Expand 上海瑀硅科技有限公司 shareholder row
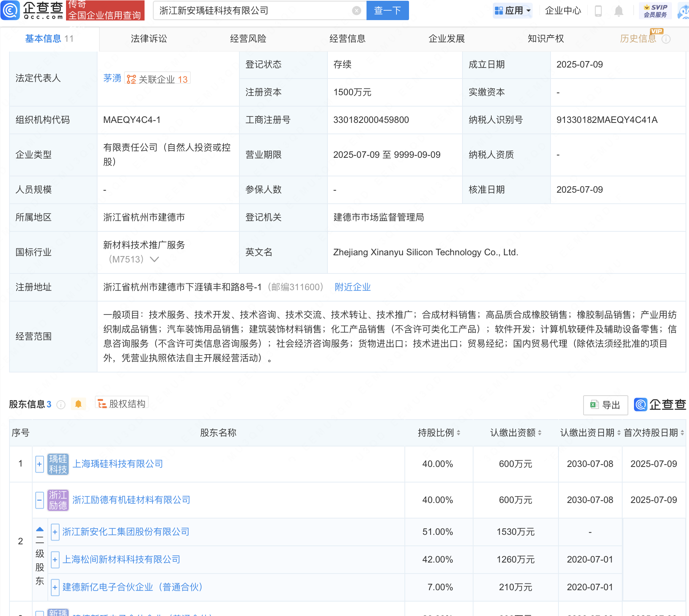The image size is (689, 616). coord(39,464)
